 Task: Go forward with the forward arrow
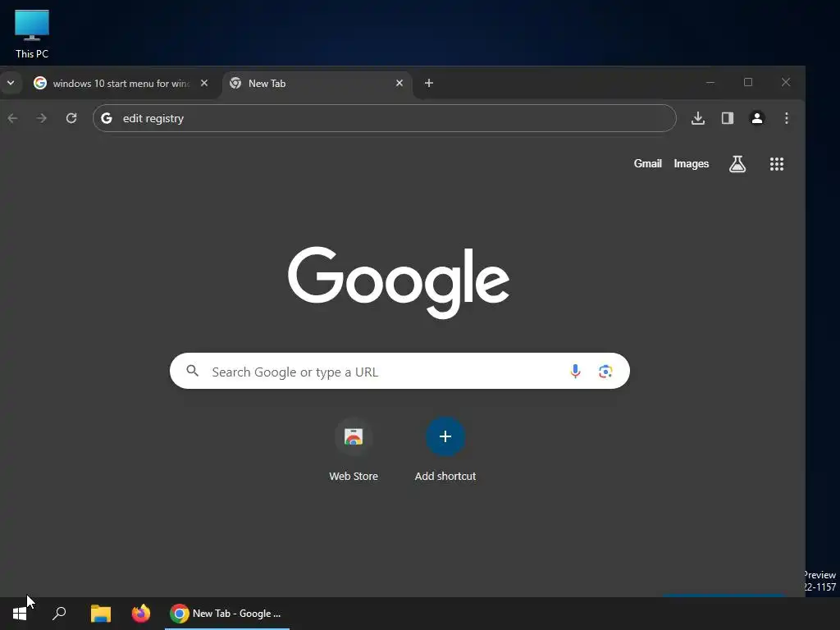[x=41, y=118]
